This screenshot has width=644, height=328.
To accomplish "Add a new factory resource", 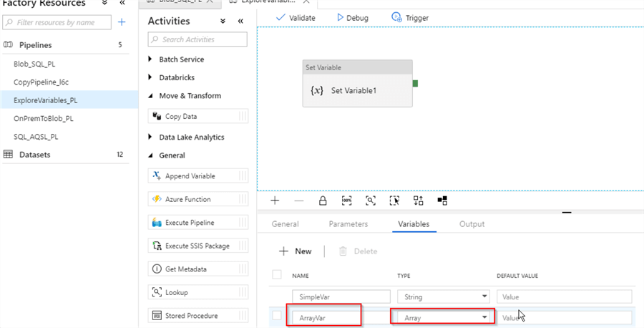I will [x=122, y=22].
